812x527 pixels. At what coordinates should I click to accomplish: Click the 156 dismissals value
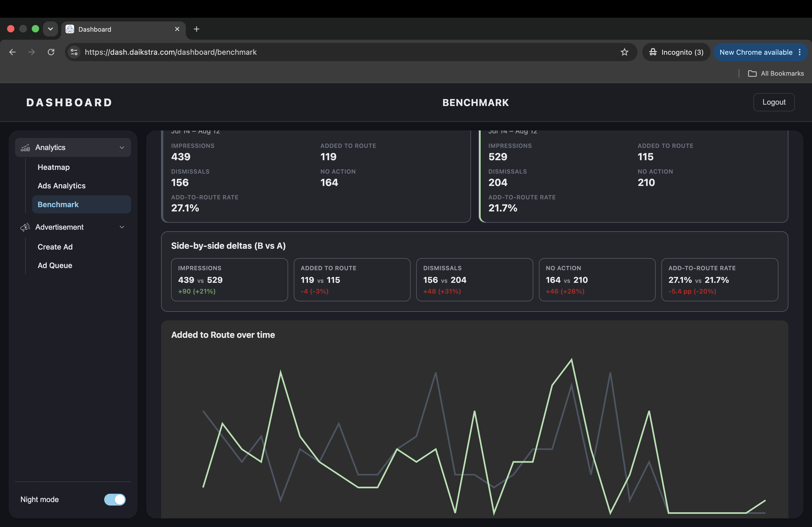pyautogui.click(x=180, y=183)
